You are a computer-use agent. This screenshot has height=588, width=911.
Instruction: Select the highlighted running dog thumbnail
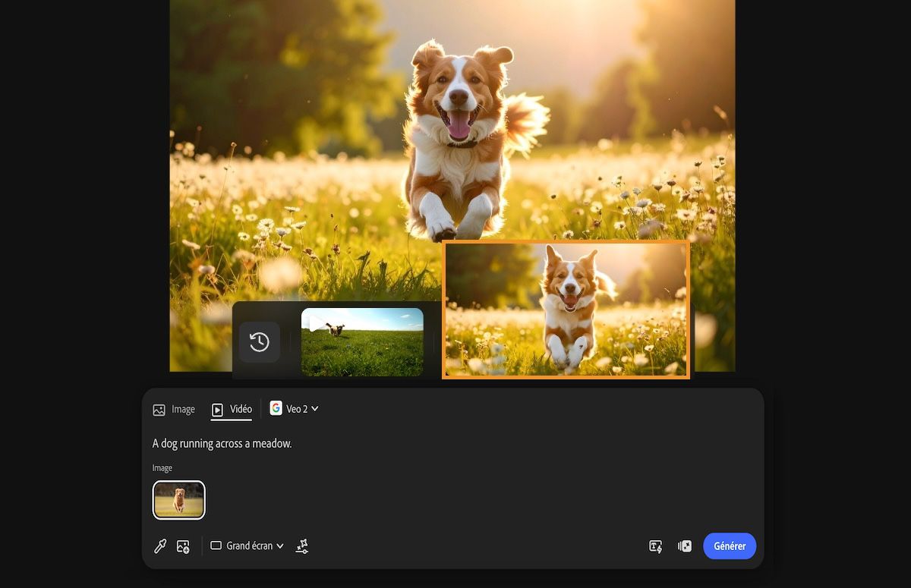pyautogui.click(x=566, y=310)
